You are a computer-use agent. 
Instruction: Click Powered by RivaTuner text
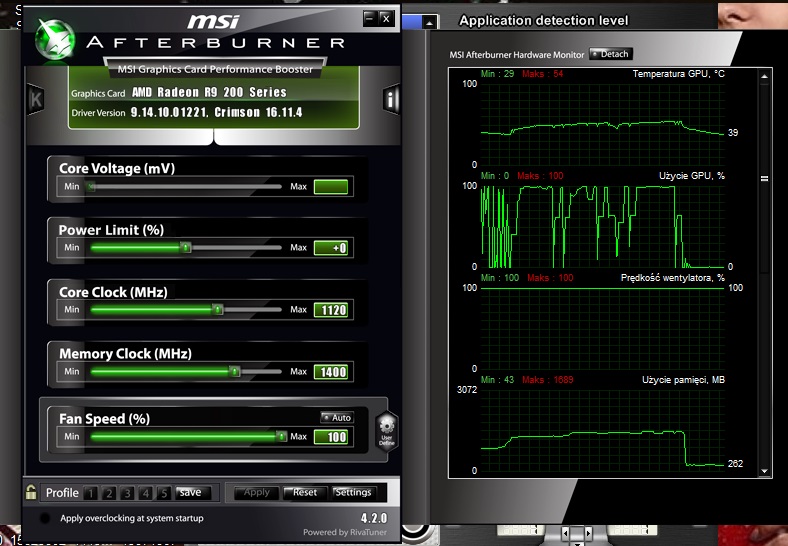tap(345, 532)
